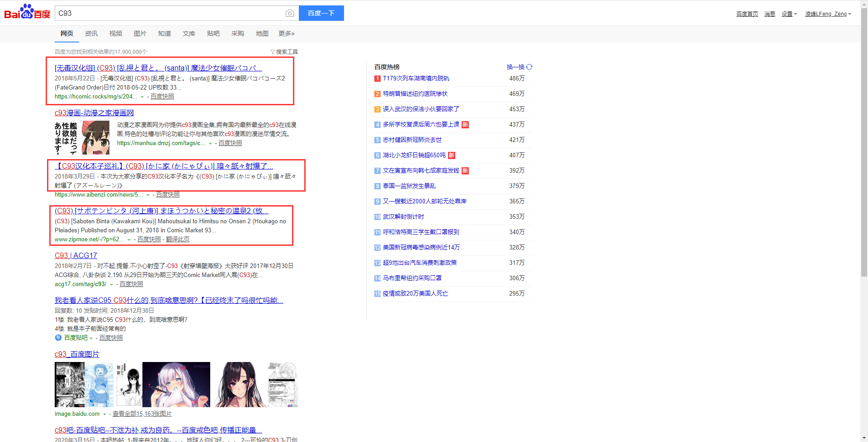
Task: Expand arrow next to www.zipmoe.net URL
Action: (129, 240)
